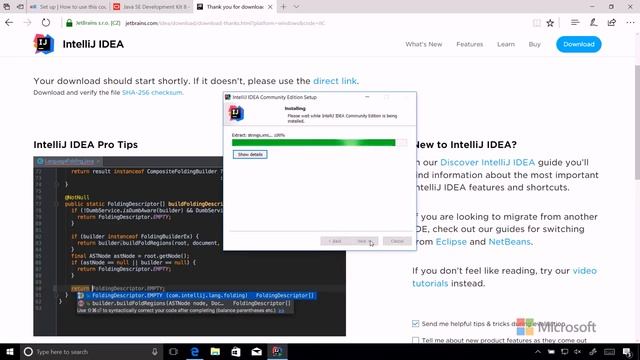Open the Mail app from taskbar
Image resolution: width=640 pixels, height=360 pixels.
(257, 351)
